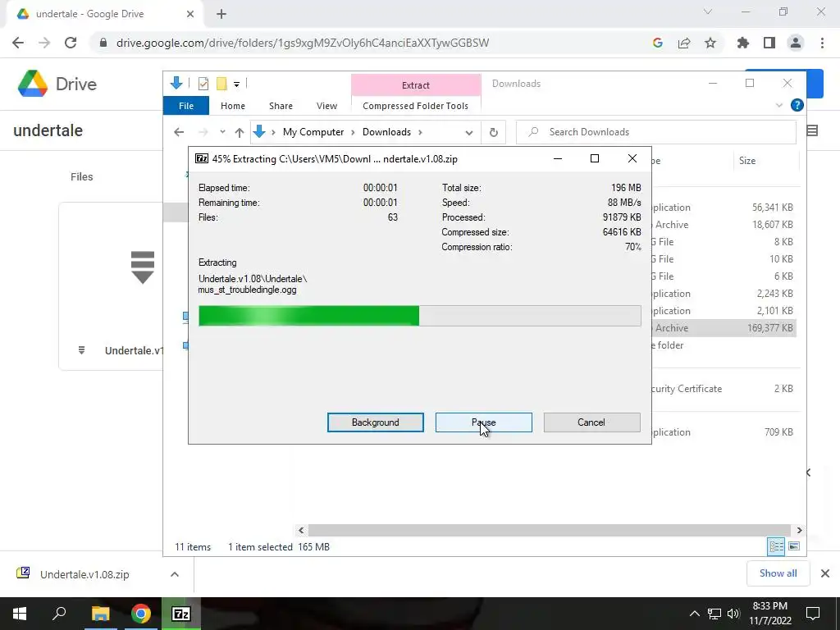This screenshot has height=630, width=840.
Task: Select the Compressed Folder Tools tab
Action: [x=415, y=106]
